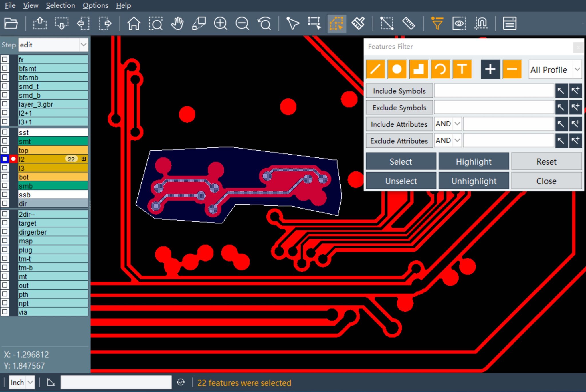Click the Unselect button

click(401, 181)
